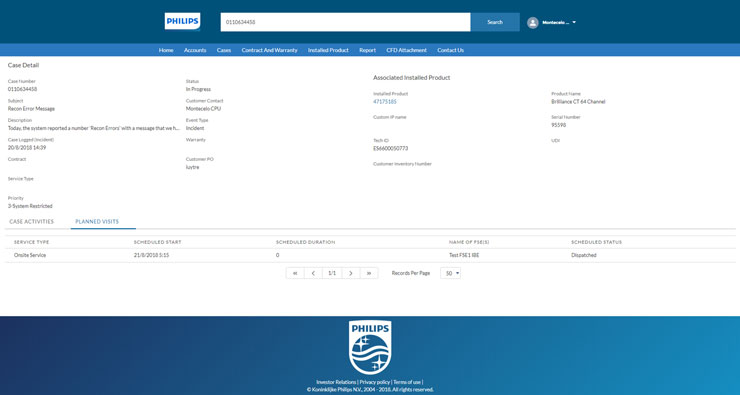Open installed product link 47175185
The image size is (740, 395).
click(385, 101)
